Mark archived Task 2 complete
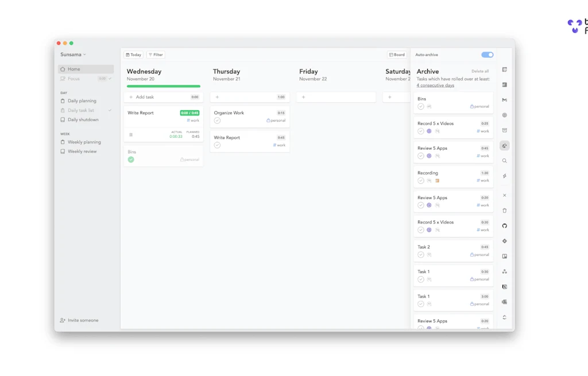Image resolution: width=588 pixels, height=376 pixels. coord(421,255)
